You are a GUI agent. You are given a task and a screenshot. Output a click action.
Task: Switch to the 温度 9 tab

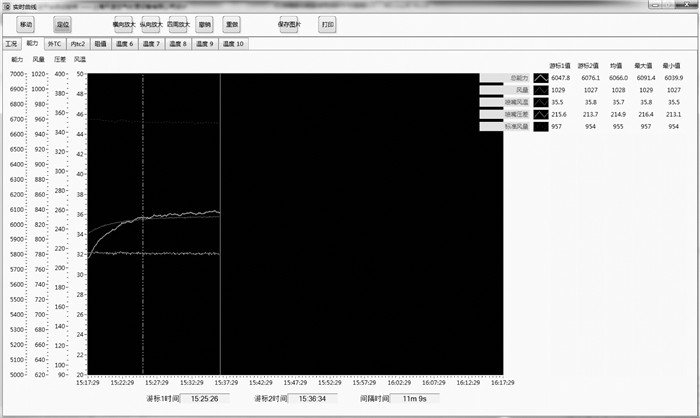(205, 44)
